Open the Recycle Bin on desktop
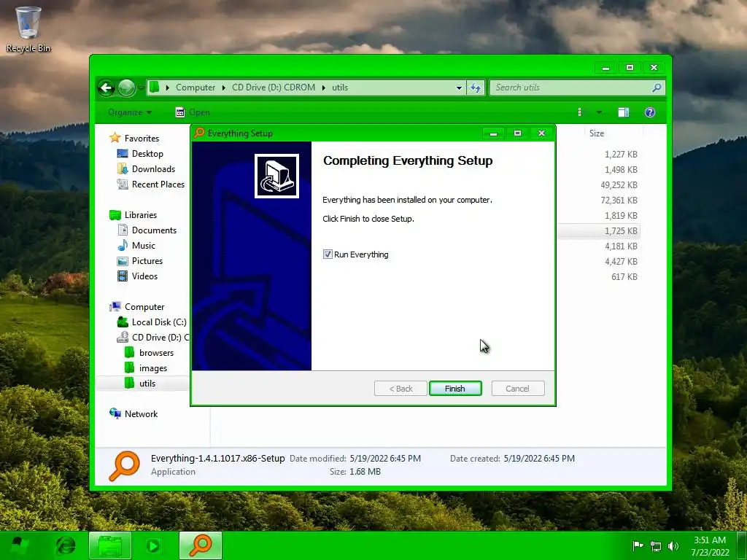The height and width of the screenshot is (560, 747). [x=28, y=28]
